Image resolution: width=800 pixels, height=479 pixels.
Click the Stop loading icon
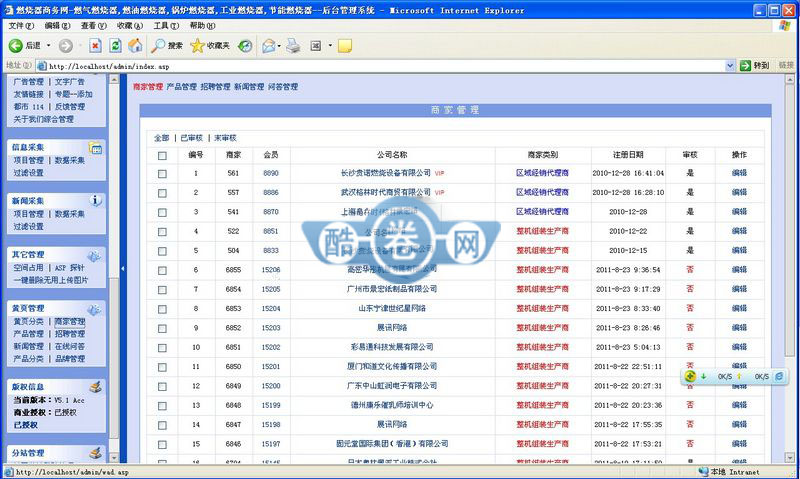click(95, 46)
